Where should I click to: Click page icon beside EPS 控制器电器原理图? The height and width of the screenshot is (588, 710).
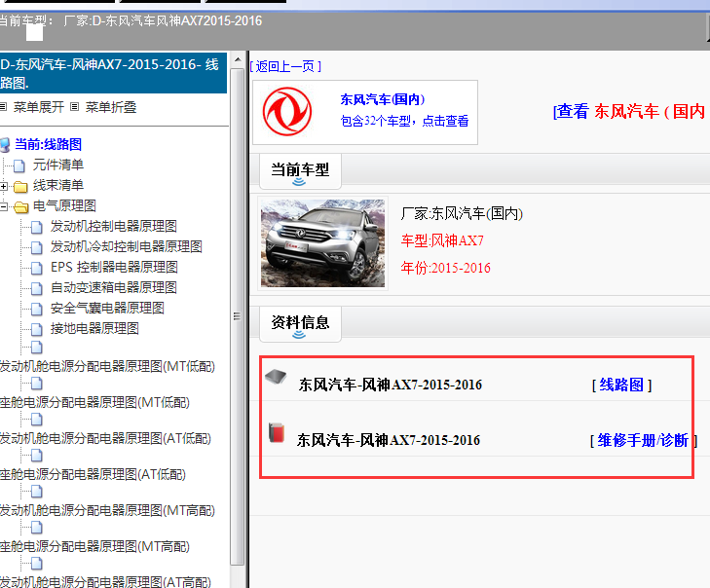pos(37,268)
